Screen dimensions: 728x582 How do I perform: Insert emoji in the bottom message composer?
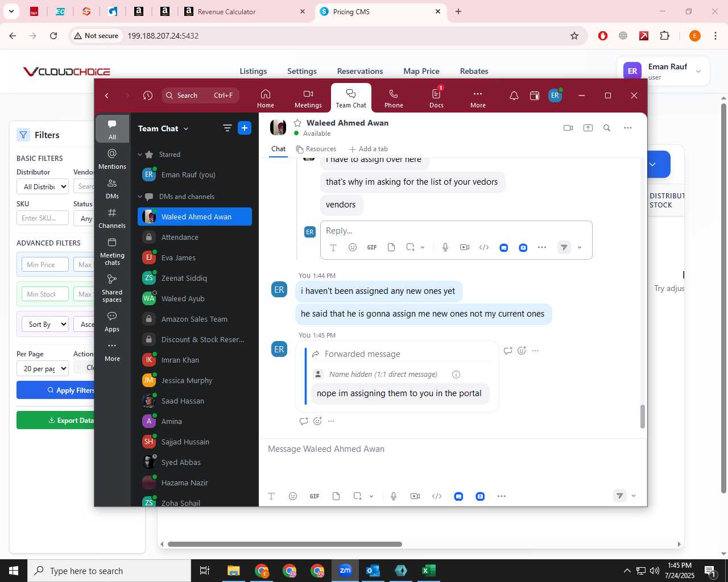[x=293, y=496]
